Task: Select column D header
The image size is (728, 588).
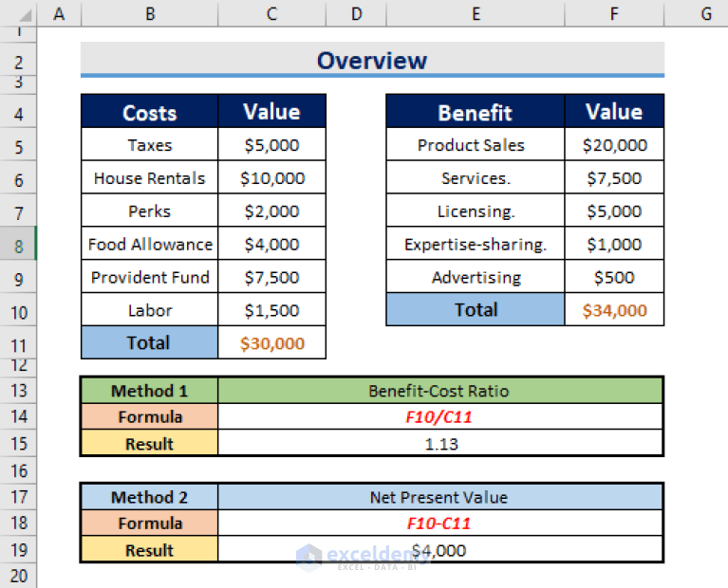Action: coord(356,13)
